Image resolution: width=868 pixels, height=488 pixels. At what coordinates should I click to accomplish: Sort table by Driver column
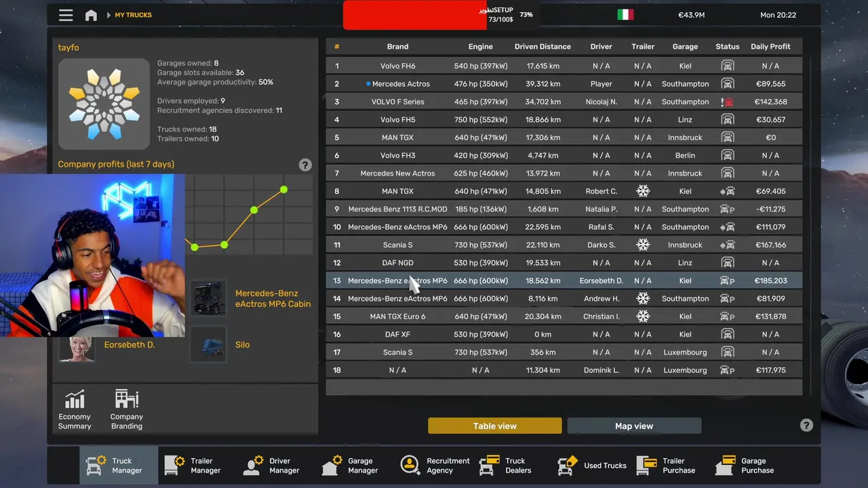[x=601, y=47]
